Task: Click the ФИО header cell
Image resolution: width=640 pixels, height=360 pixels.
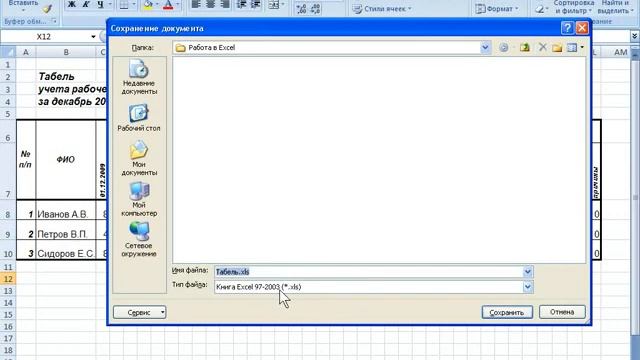Action: (x=66, y=160)
